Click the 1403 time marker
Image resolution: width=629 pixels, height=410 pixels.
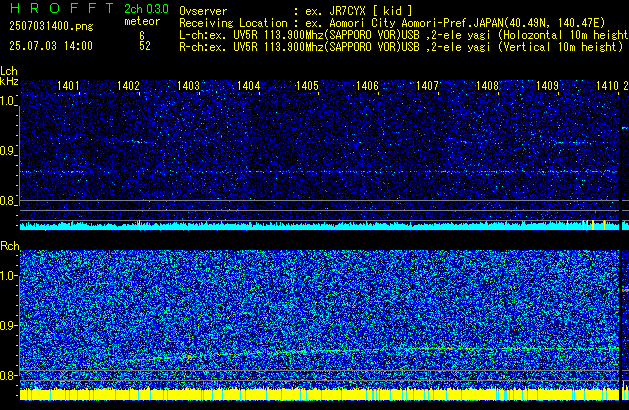coord(188,86)
